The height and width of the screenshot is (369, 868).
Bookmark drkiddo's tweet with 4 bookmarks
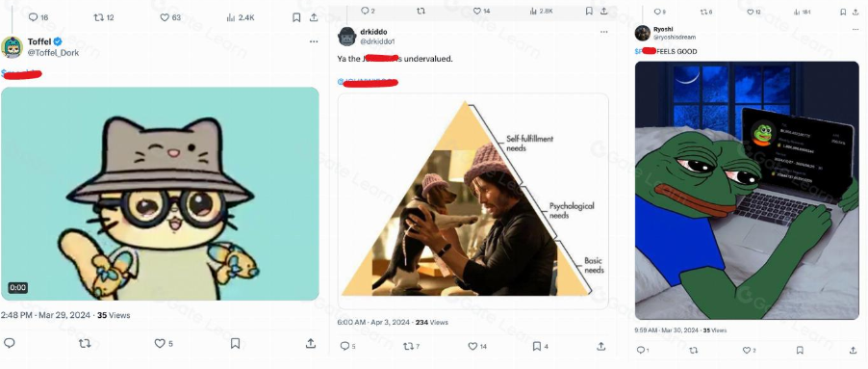540,346
